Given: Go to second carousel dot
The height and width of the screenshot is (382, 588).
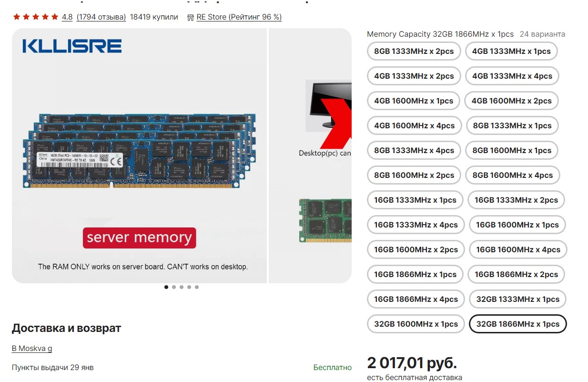Looking at the screenshot, I should (174, 287).
